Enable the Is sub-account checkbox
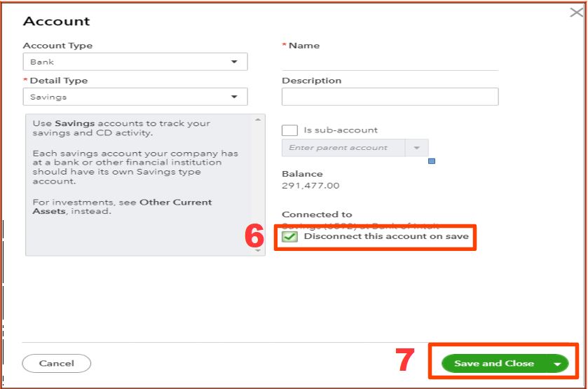 tap(289, 130)
